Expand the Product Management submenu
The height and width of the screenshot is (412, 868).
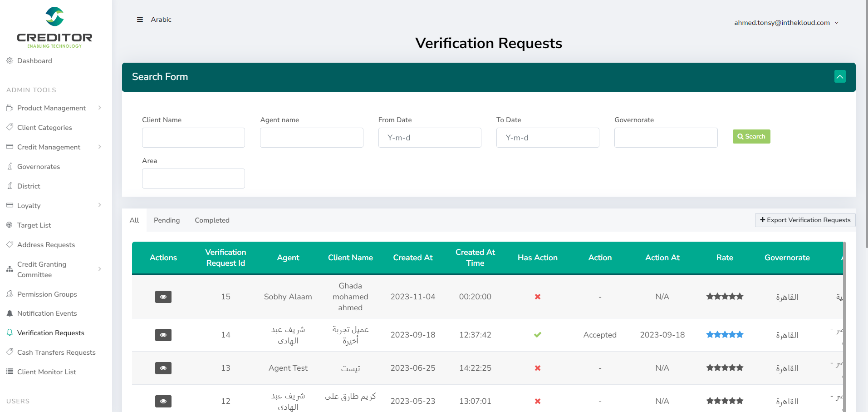pyautogui.click(x=99, y=108)
